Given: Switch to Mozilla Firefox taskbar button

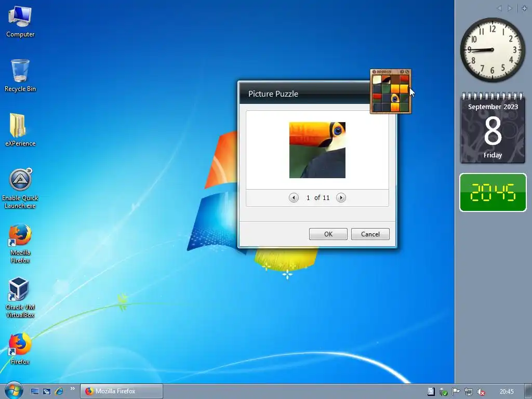Looking at the screenshot, I should 122,391.
